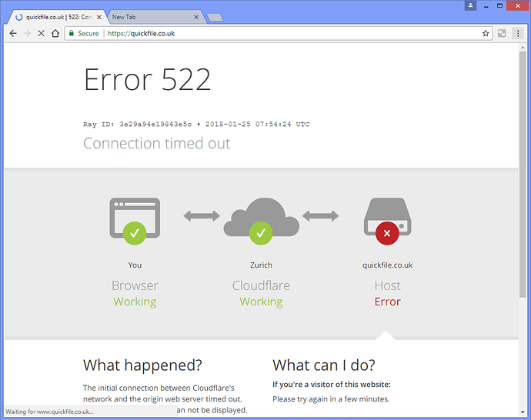Click the You label under browser icon
This screenshot has width=531, height=420.
[x=135, y=265]
